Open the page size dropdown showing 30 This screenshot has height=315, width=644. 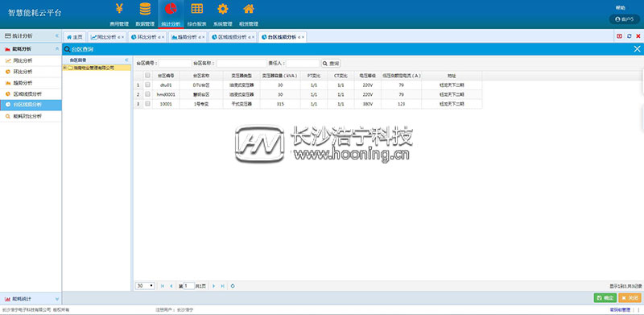click(146, 285)
